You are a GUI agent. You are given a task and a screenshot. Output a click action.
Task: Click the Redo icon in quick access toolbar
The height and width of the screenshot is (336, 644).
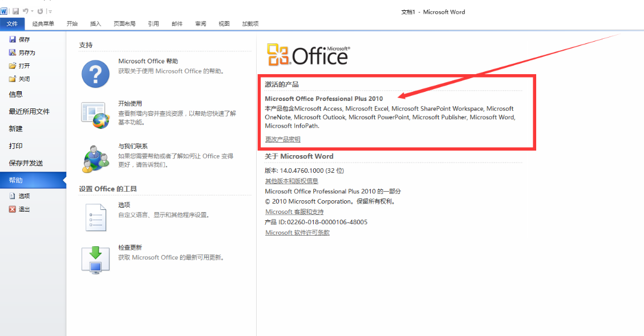(x=40, y=11)
